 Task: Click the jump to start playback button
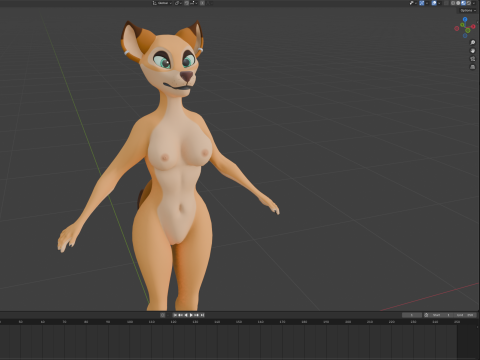(175, 315)
